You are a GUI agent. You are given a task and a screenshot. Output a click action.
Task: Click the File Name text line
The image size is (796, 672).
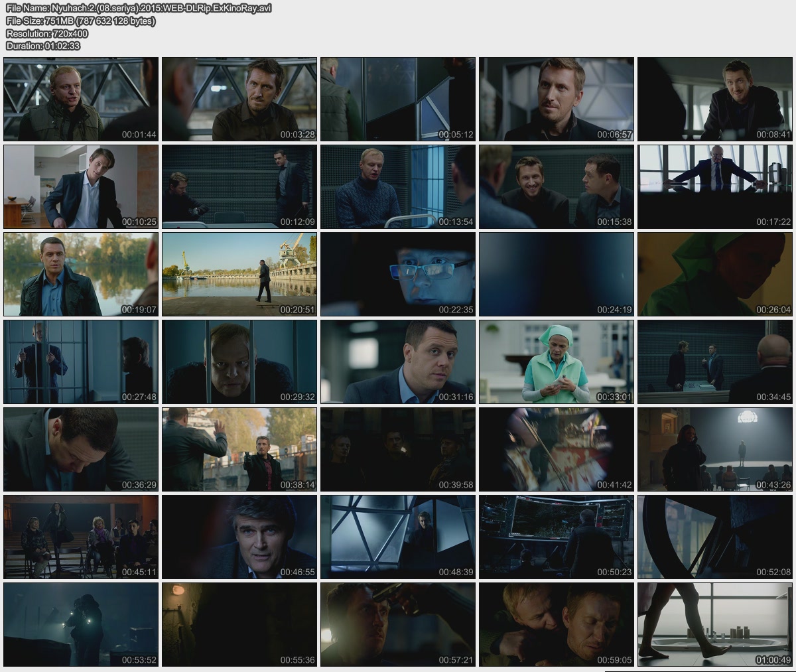coord(138,9)
